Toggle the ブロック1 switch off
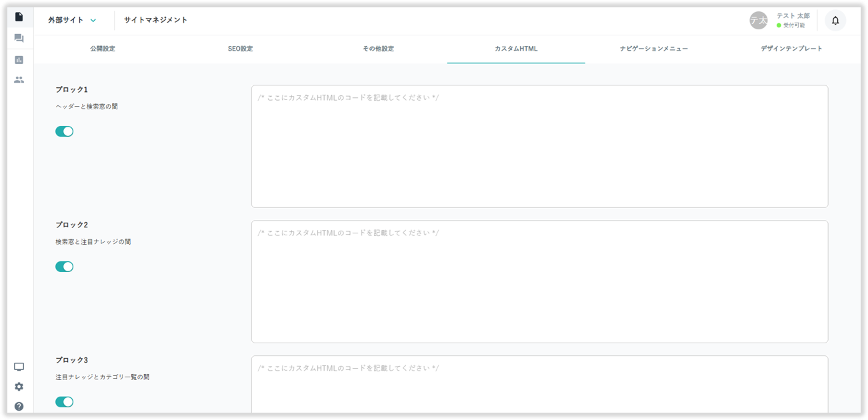 coord(65,131)
